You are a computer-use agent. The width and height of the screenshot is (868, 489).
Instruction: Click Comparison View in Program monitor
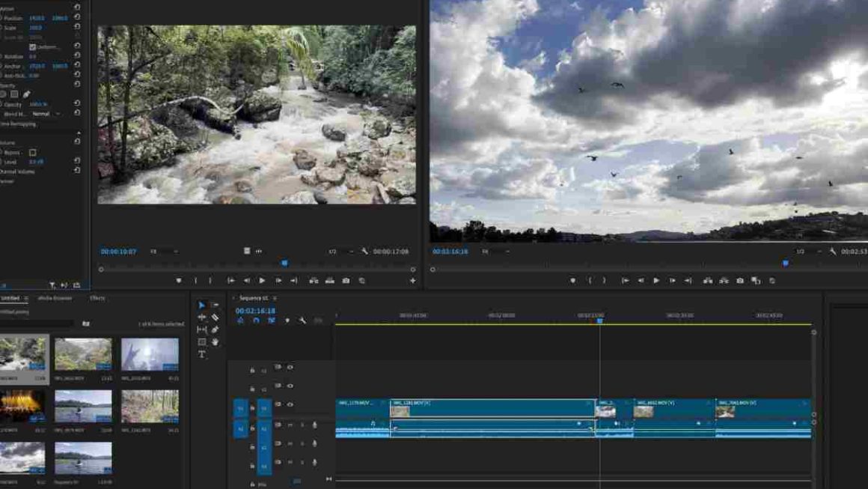(756, 281)
